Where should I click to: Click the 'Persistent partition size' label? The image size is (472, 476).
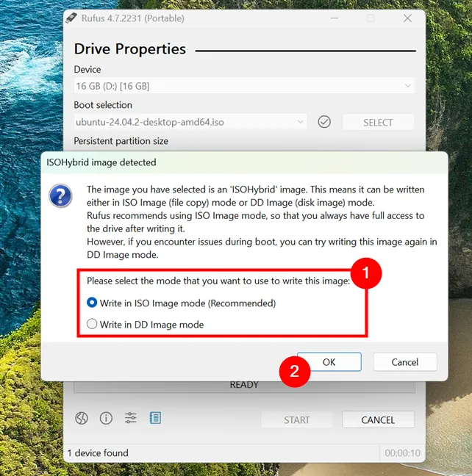tap(121, 141)
